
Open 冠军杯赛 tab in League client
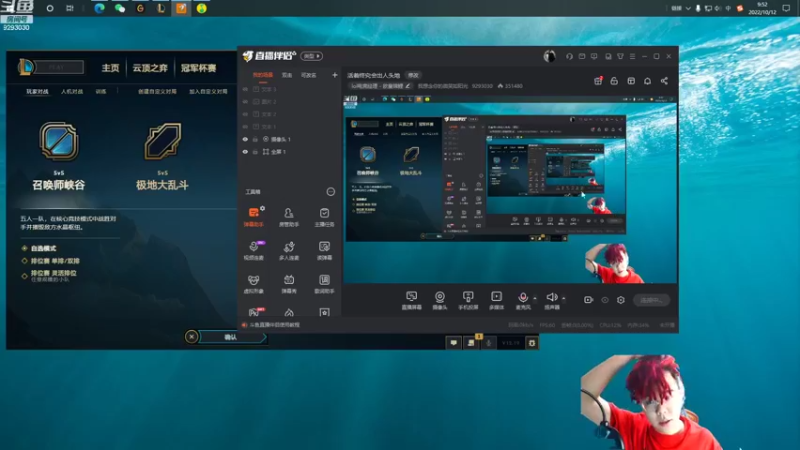point(198,68)
